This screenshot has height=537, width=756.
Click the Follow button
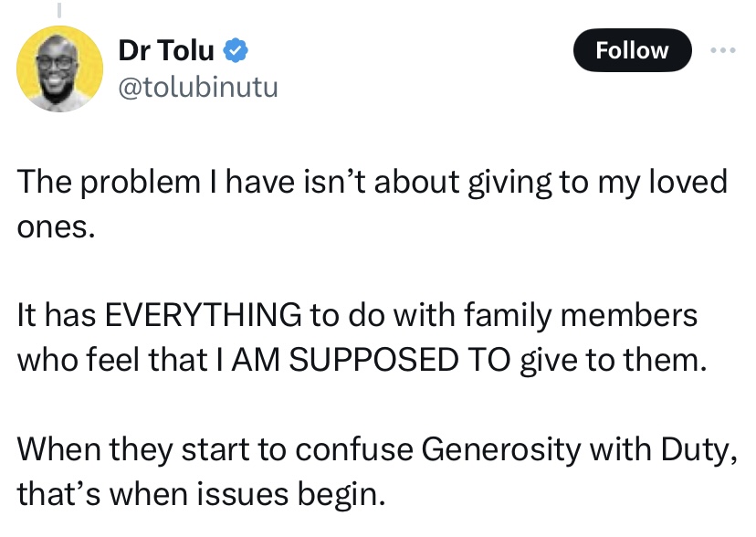[x=632, y=51]
